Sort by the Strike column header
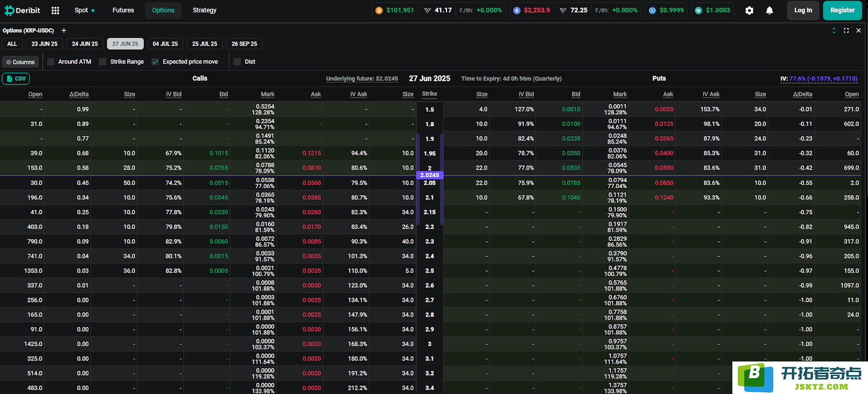This screenshot has width=868, height=394. [430, 94]
